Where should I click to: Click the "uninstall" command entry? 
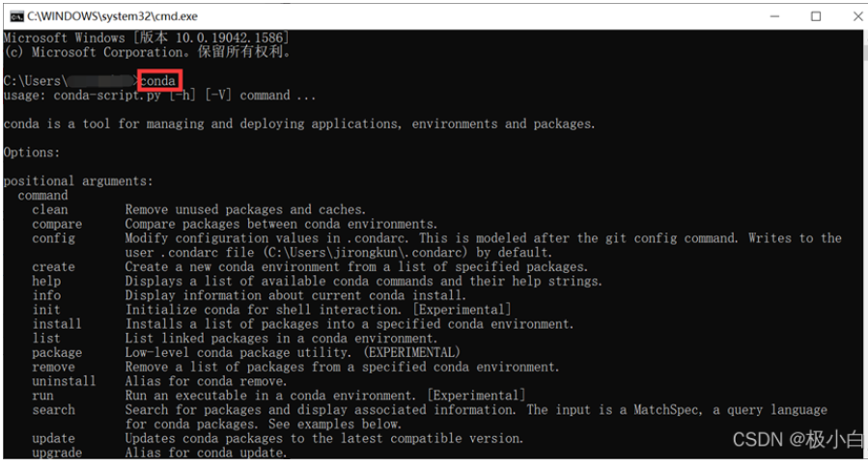click(x=64, y=381)
